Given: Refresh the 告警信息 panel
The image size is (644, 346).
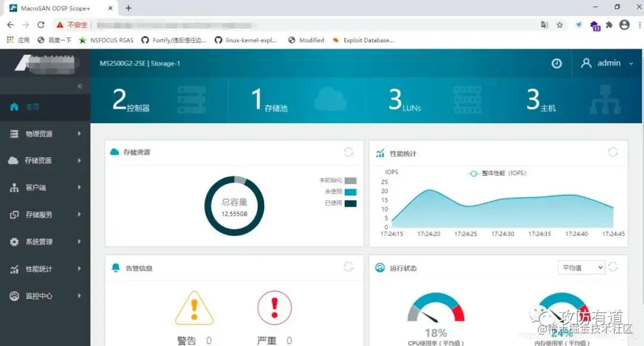Looking at the screenshot, I should coord(349,267).
